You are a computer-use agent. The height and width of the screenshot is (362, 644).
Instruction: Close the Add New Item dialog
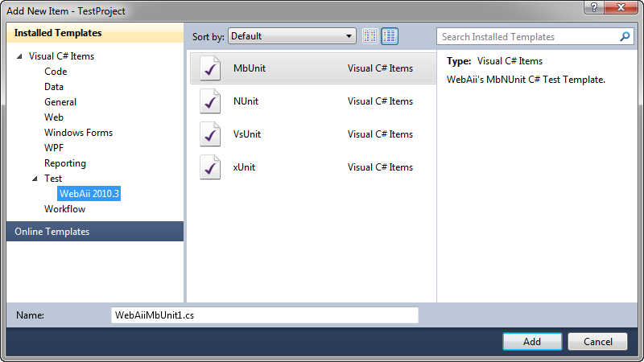[621, 7]
